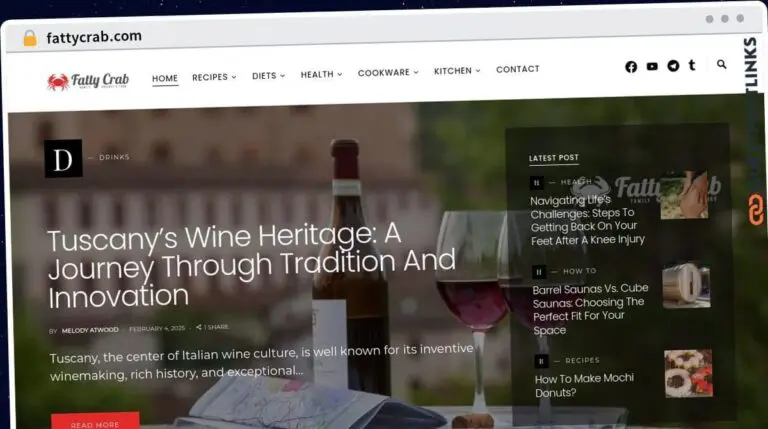Viewport: 768px width, 429px height.
Task: Open the Tumblr social icon
Action: click(x=692, y=65)
